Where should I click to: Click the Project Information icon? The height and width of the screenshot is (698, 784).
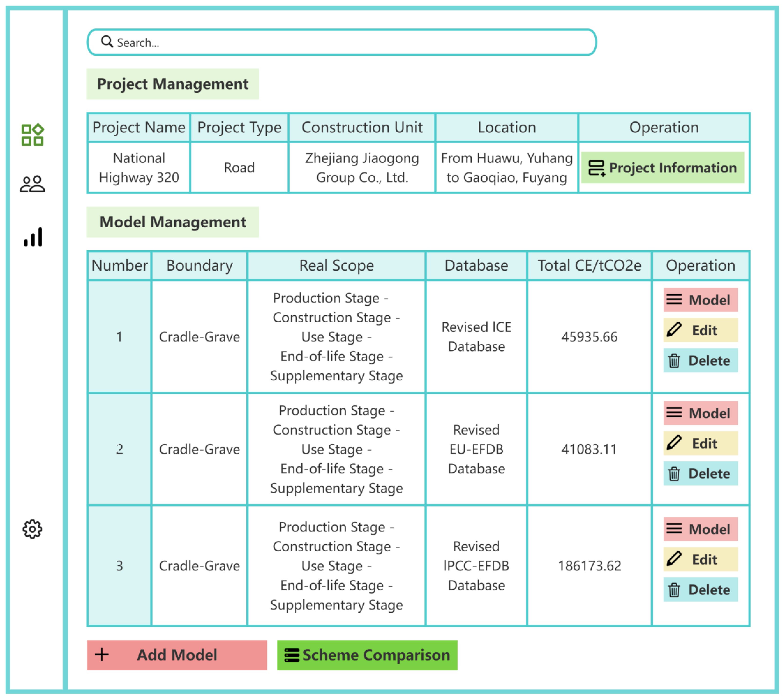(x=596, y=167)
